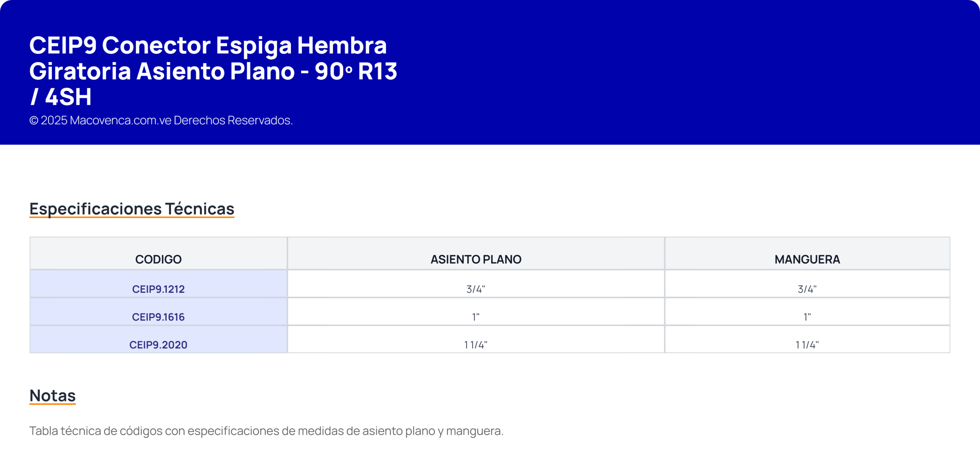Screen dimensions: 980x463
Task: Click Asiento Plano value for CEIP9.1212
Action: [475, 289]
